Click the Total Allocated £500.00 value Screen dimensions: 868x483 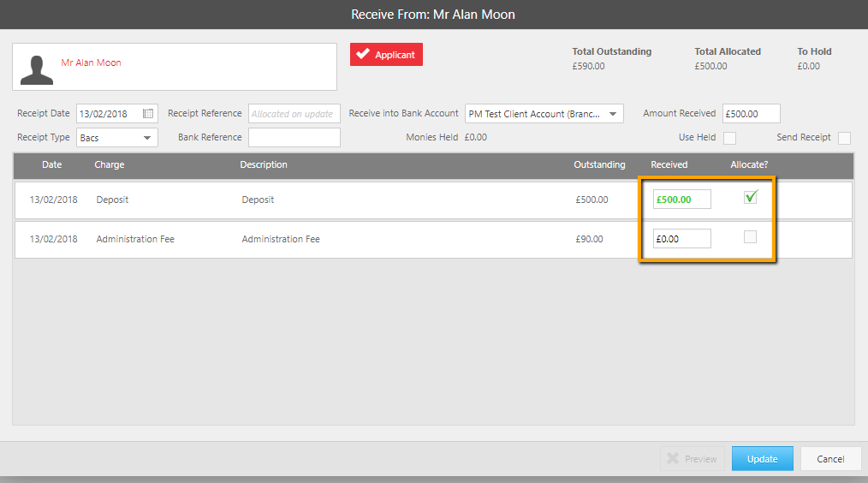coord(710,66)
